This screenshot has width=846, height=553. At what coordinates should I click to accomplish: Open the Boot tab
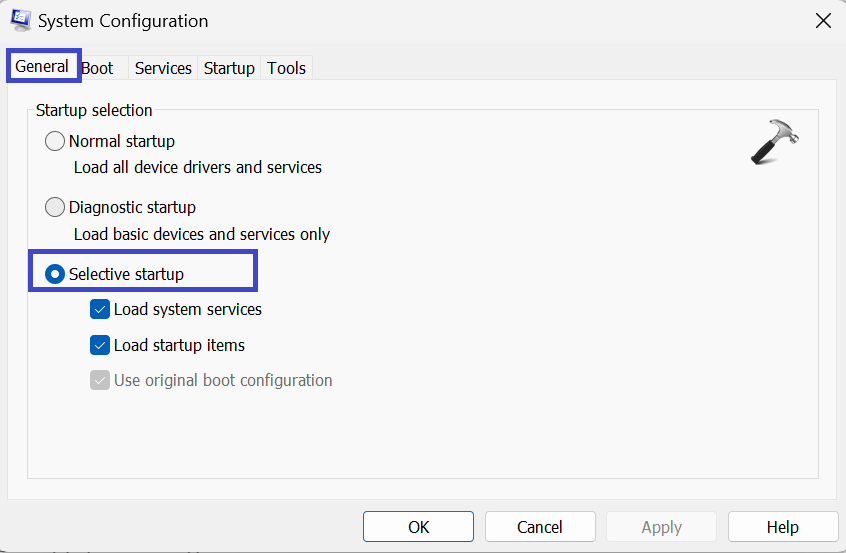point(98,68)
